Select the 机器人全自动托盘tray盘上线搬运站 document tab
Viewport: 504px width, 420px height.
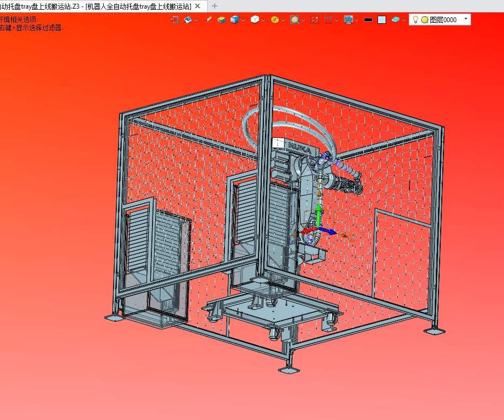coord(96,6)
